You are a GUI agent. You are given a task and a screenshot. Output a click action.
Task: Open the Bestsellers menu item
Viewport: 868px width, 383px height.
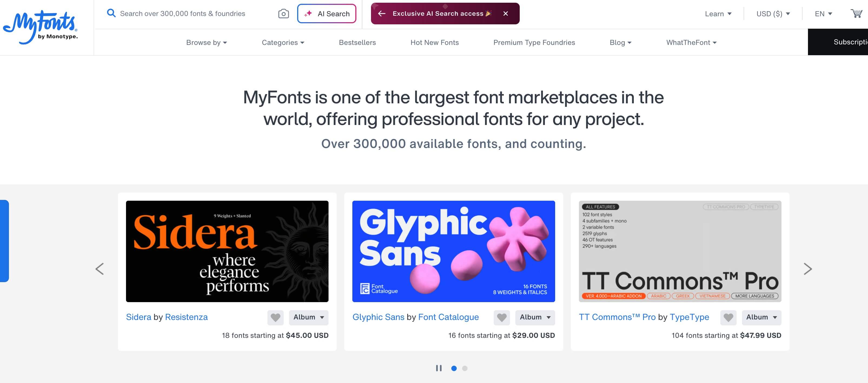click(357, 42)
